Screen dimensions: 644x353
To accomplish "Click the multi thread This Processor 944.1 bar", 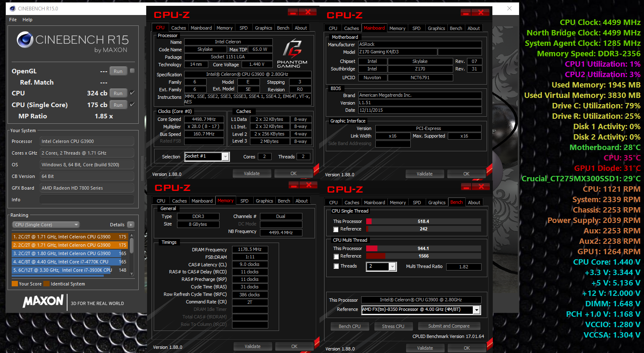I will (x=424, y=248).
